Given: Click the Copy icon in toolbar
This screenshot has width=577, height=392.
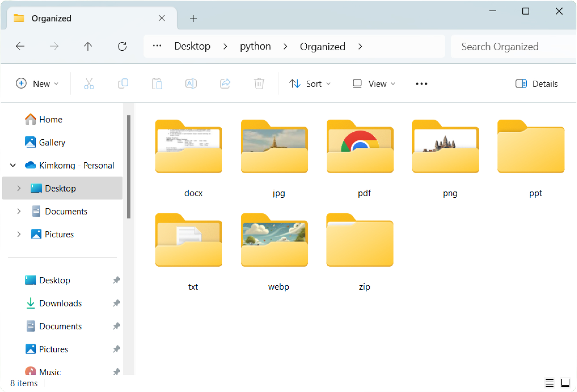Looking at the screenshot, I should tap(123, 84).
